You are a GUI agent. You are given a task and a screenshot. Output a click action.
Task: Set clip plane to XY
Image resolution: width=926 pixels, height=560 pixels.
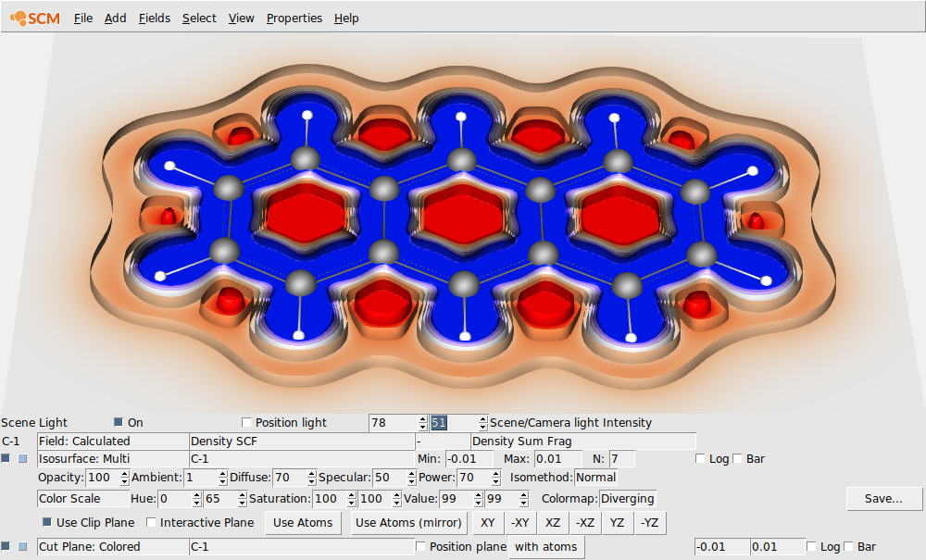pos(488,523)
